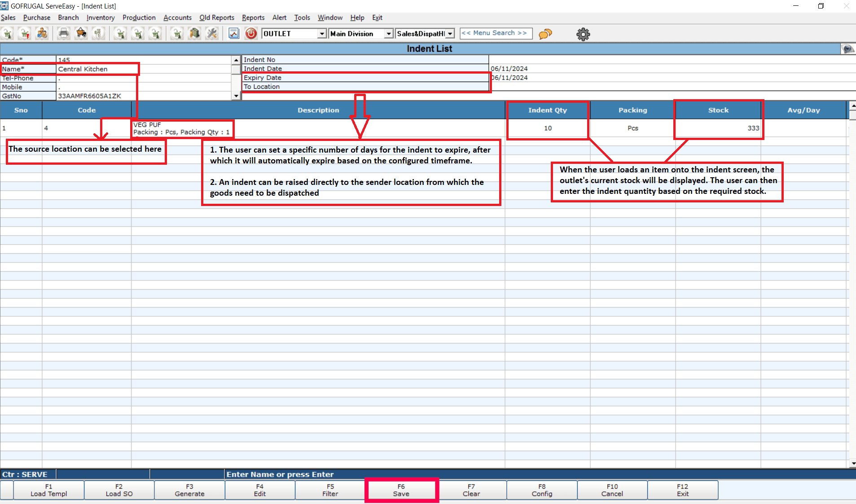The image size is (856, 504).
Task: Click the red power button icon
Action: [251, 34]
